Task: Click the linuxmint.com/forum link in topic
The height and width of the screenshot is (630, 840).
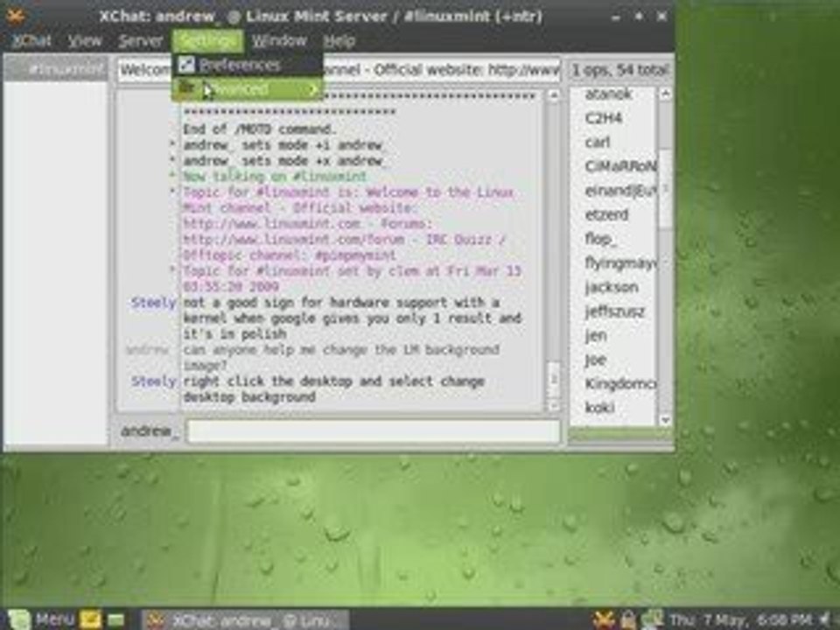Action: click(295, 240)
